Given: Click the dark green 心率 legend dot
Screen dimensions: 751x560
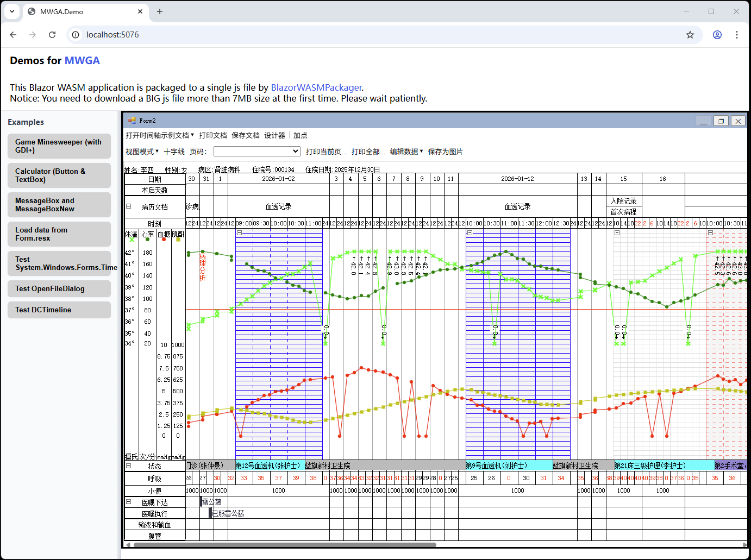Looking at the screenshot, I should pos(147,240).
